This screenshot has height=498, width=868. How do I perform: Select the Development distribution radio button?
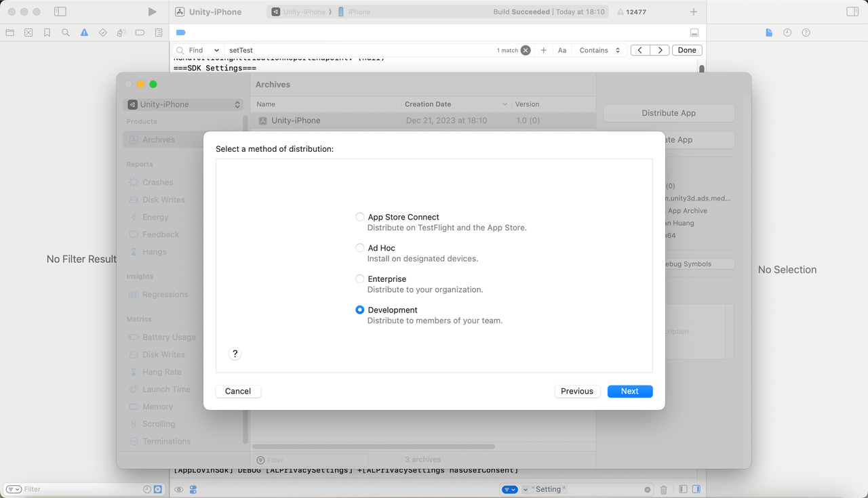tap(359, 310)
